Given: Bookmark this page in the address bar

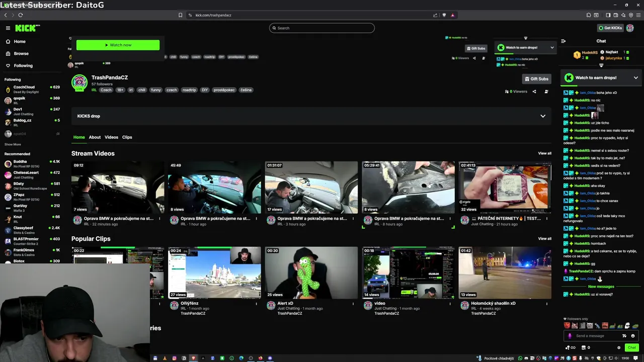Looking at the screenshot, I should coord(181,15).
